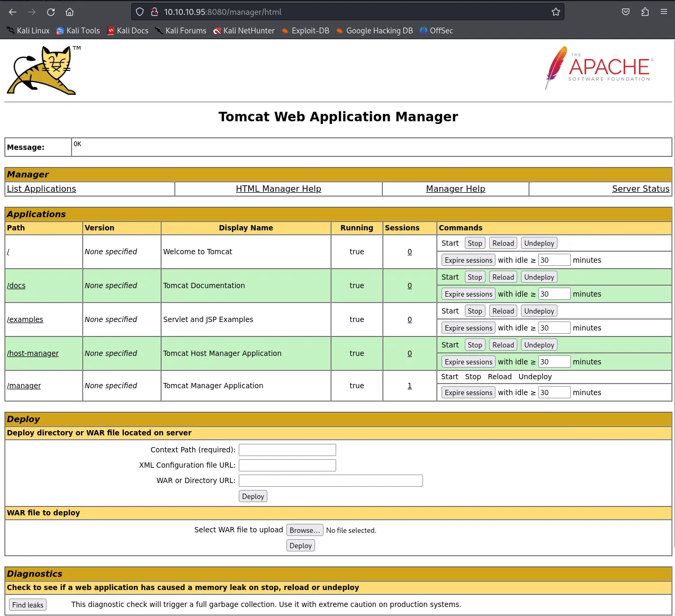The image size is (675, 616).
Task: Click the Servlet and JSP Examples name
Action: [208, 319]
